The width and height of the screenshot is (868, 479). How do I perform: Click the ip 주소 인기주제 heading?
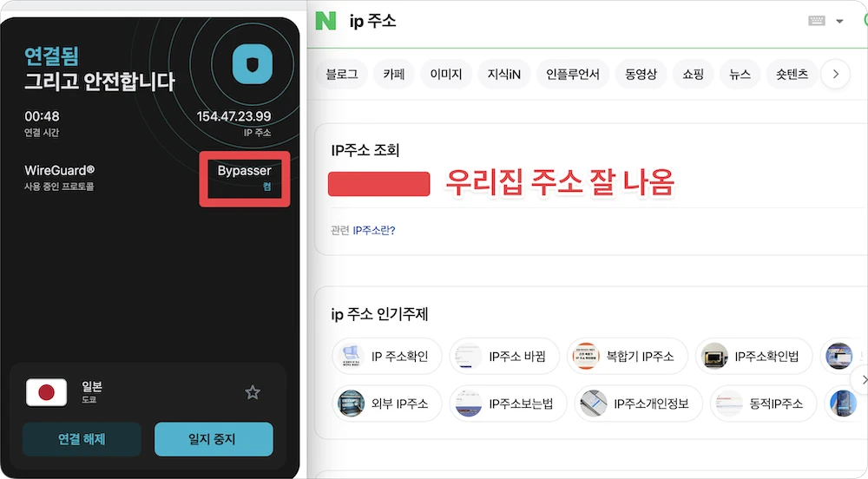click(380, 314)
